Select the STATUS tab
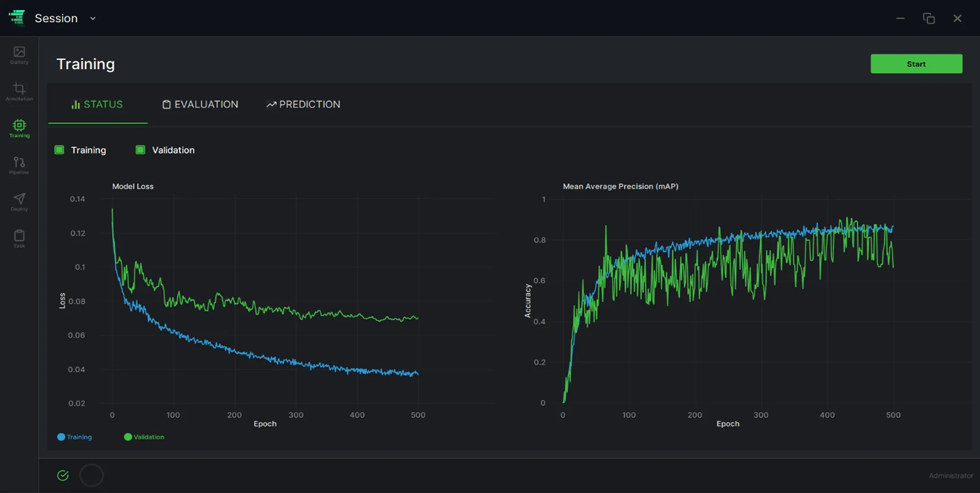This screenshot has width=980, height=493. tap(97, 104)
